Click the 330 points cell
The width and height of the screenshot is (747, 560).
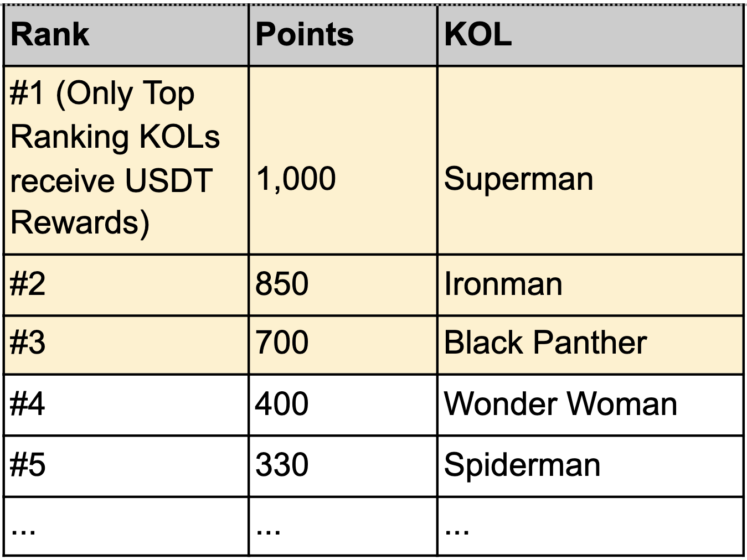coord(343,466)
